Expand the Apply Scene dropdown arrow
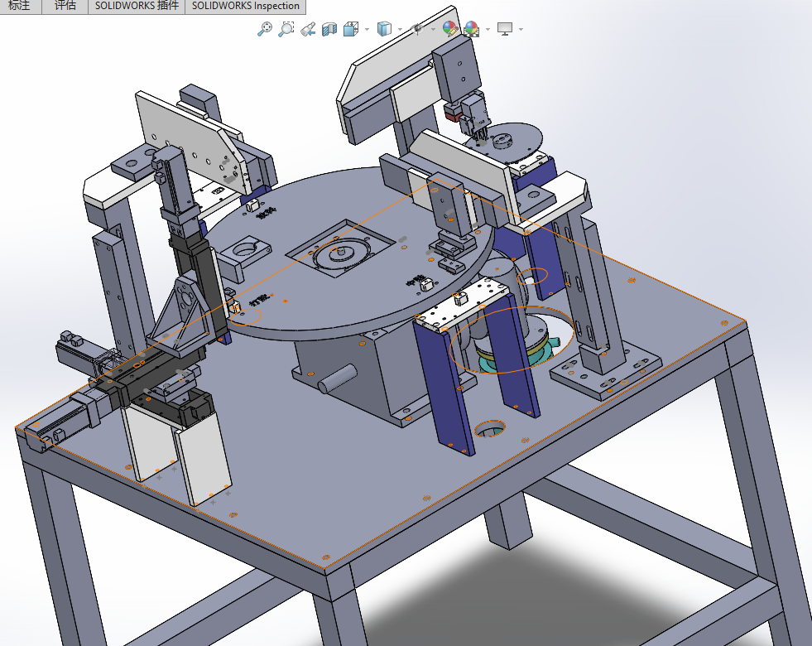Screen dimensions: 812x646 click(x=488, y=30)
